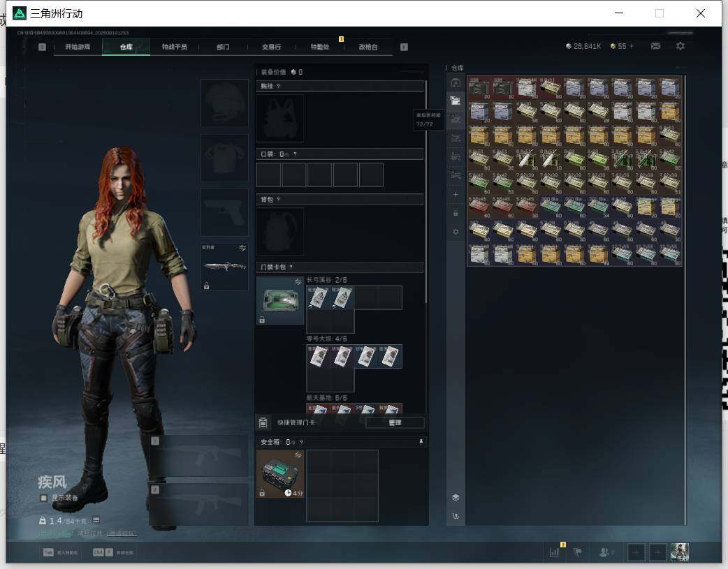Open the mail envelope icon
Screen dimensions: 728x569
coord(655,46)
